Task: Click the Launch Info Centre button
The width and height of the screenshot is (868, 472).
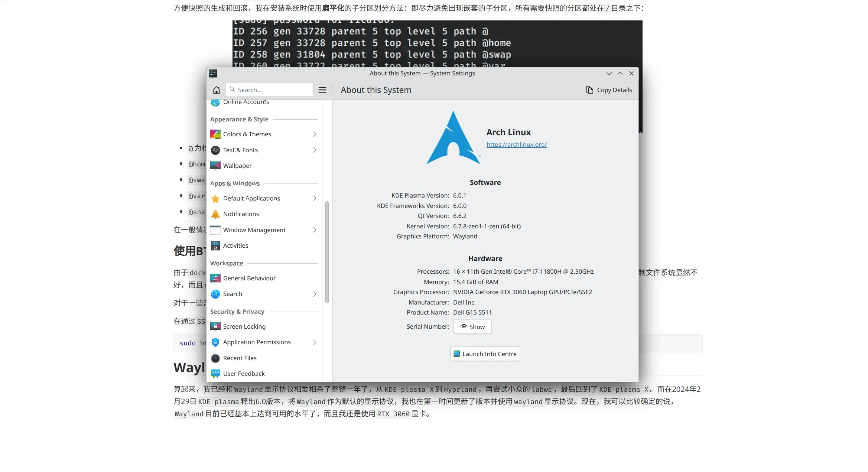Action: point(485,354)
